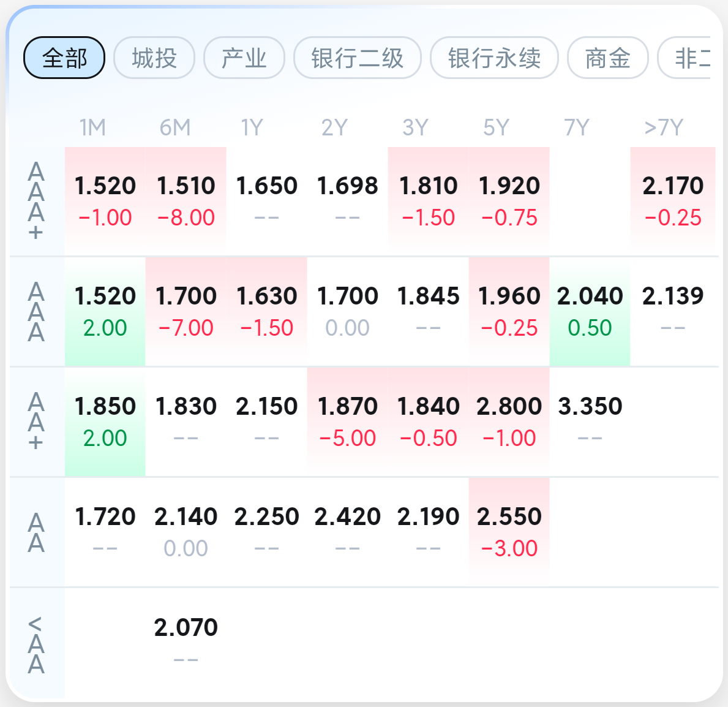Click the AA 5Y cell showing 2.550
The height and width of the screenshot is (707, 728).
[x=509, y=532]
